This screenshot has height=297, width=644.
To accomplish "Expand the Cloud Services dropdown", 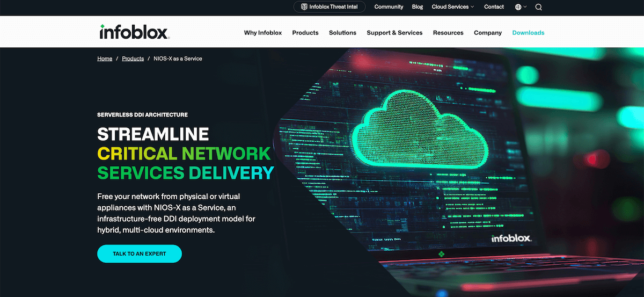I will click(453, 7).
